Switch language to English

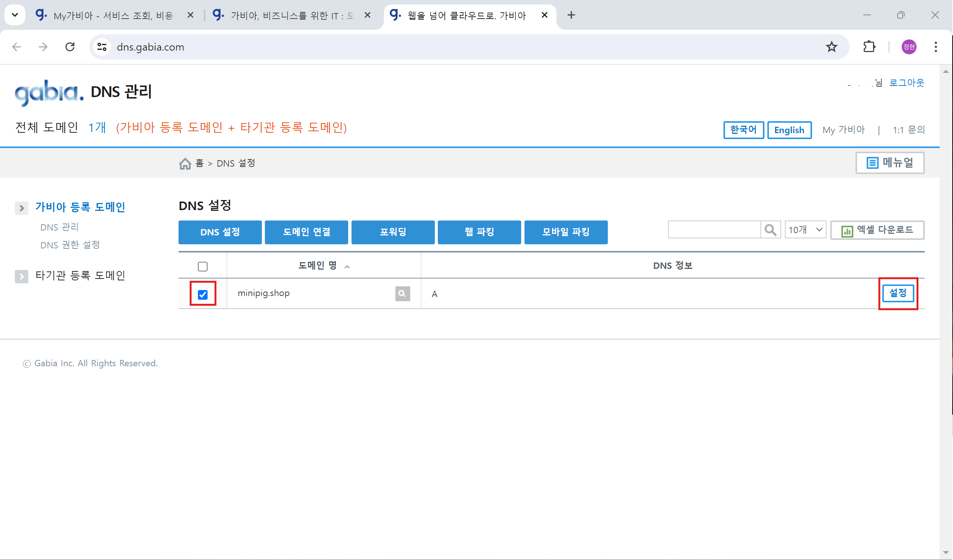tap(789, 130)
